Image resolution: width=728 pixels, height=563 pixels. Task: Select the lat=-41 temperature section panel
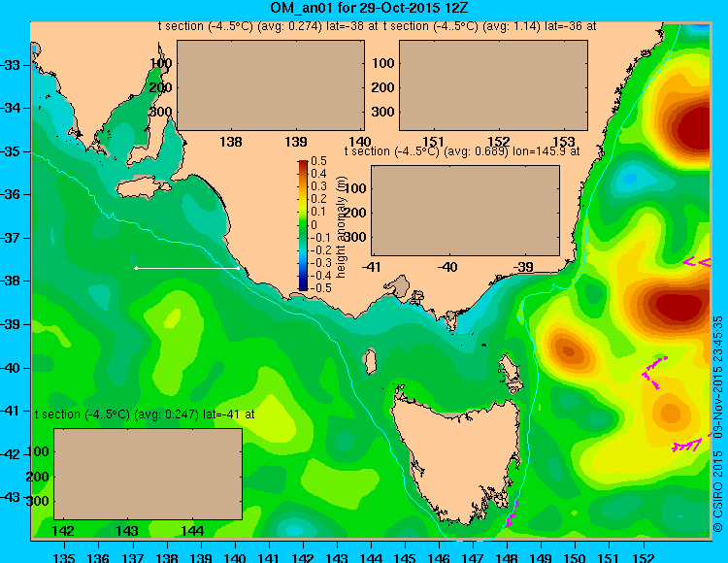click(149, 474)
